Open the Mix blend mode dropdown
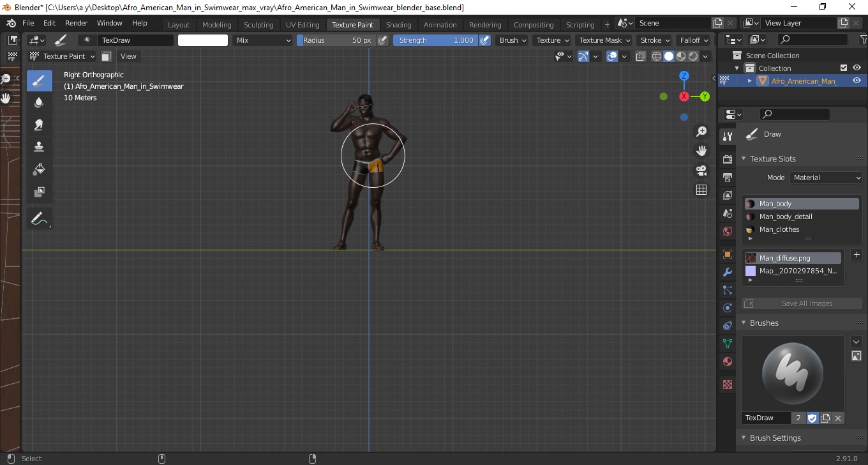The height and width of the screenshot is (465, 868). point(262,40)
